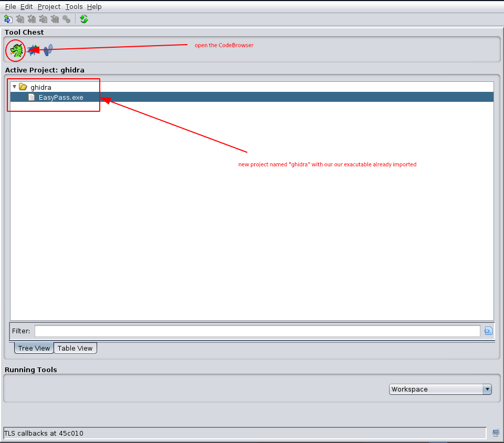504x443 pixels.
Task: Open the Workspace dropdown
Action: click(x=440, y=389)
